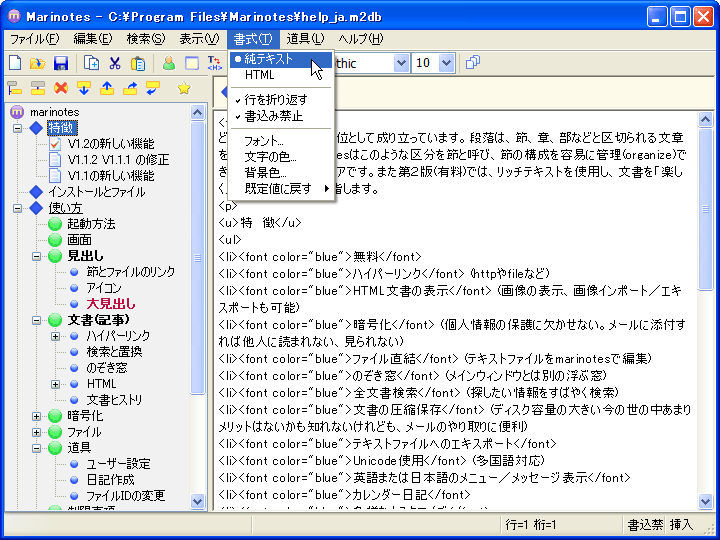Select のぞき窓 tree item
The height and width of the screenshot is (540, 720).
pyautogui.click(x=107, y=368)
